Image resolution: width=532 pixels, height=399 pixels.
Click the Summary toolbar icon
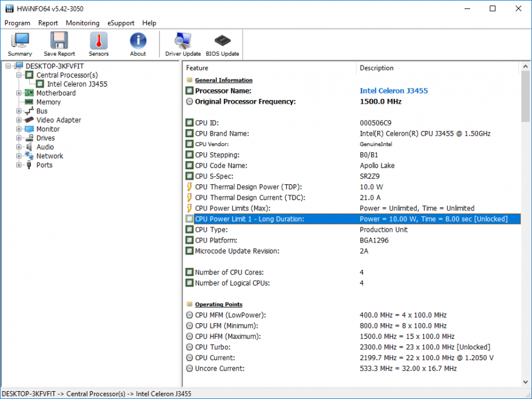[x=20, y=41]
